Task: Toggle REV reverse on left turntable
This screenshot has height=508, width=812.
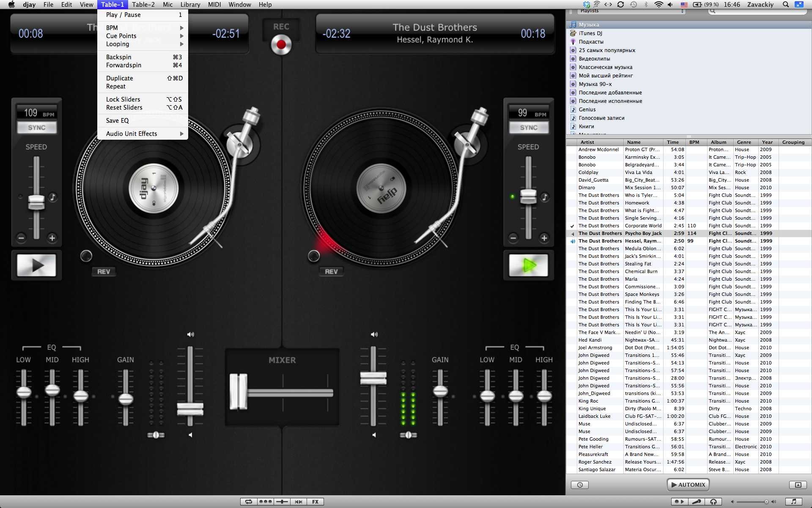Action: tap(104, 272)
